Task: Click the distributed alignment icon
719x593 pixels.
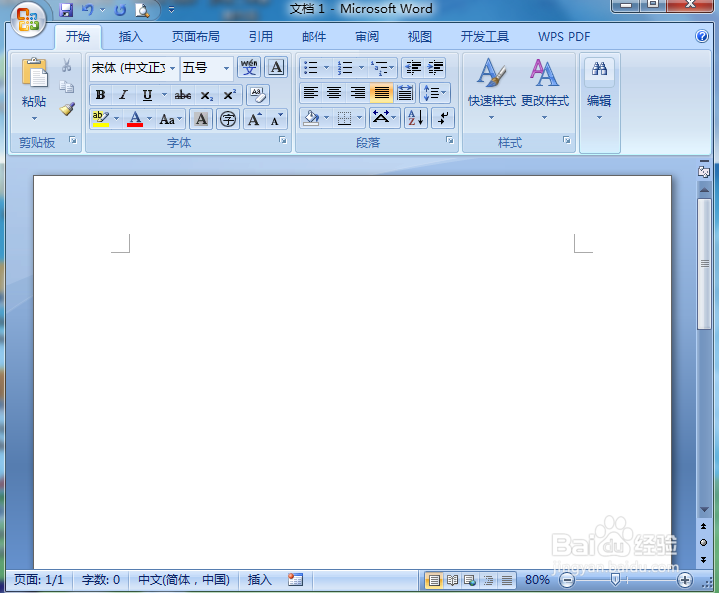Action: (405, 93)
